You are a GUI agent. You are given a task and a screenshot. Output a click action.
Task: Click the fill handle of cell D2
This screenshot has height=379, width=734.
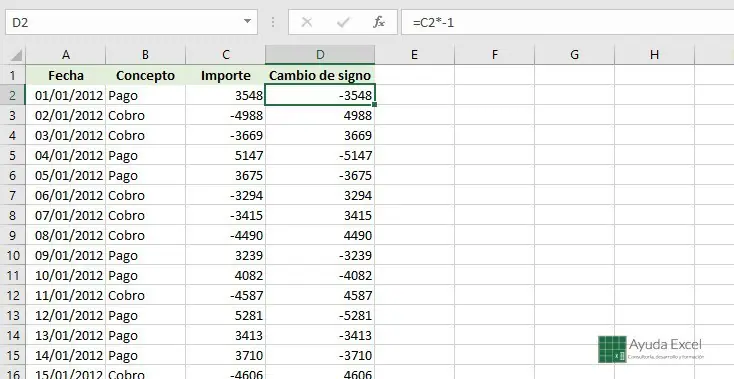click(x=374, y=105)
